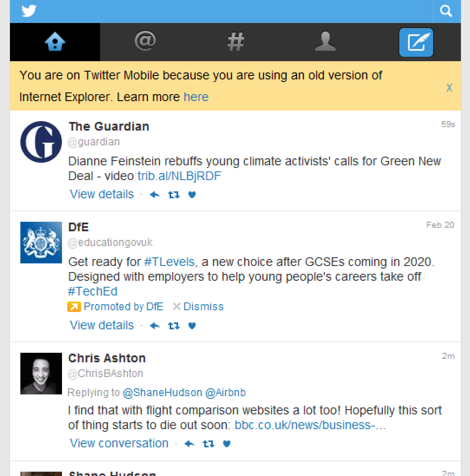Open Chris Ashton's avatar photo
Viewport: 470px width, 476px height.
pos(41,374)
